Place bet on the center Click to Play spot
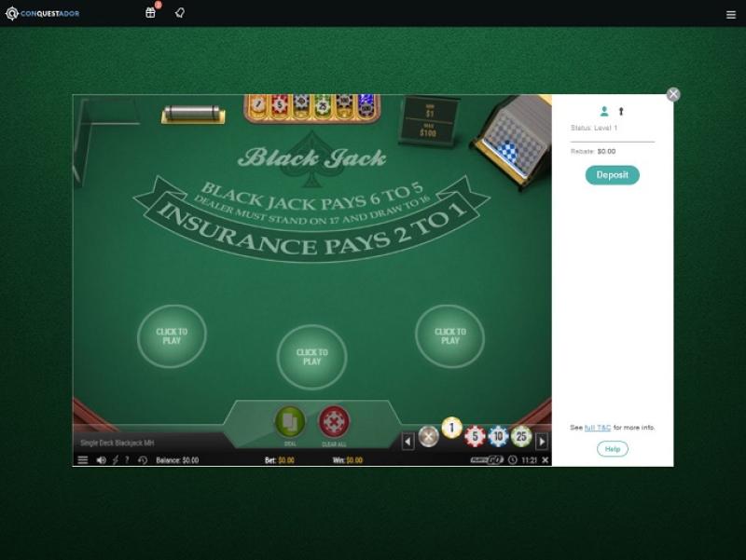The height and width of the screenshot is (560, 746). [311, 357]
